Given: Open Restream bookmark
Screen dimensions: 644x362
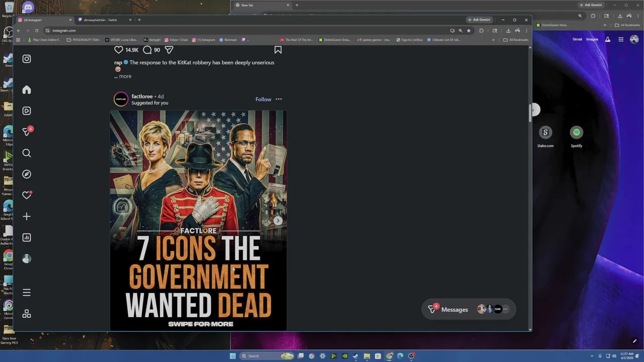Looking at the screenshot, I should coord(228,40).
